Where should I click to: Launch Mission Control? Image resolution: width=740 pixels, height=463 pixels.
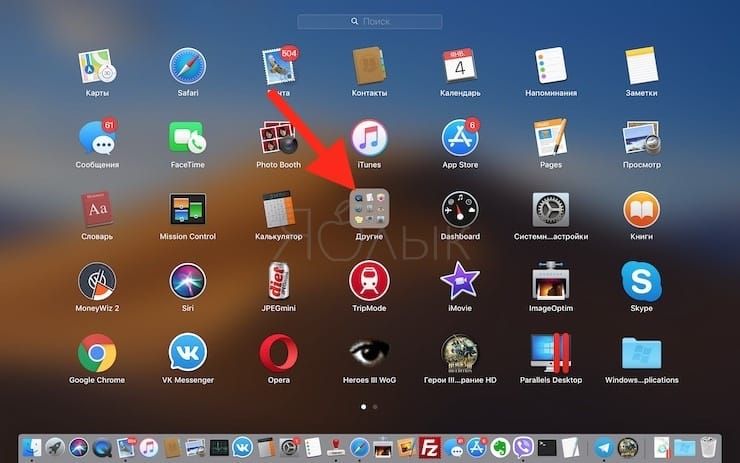point(188,210)
